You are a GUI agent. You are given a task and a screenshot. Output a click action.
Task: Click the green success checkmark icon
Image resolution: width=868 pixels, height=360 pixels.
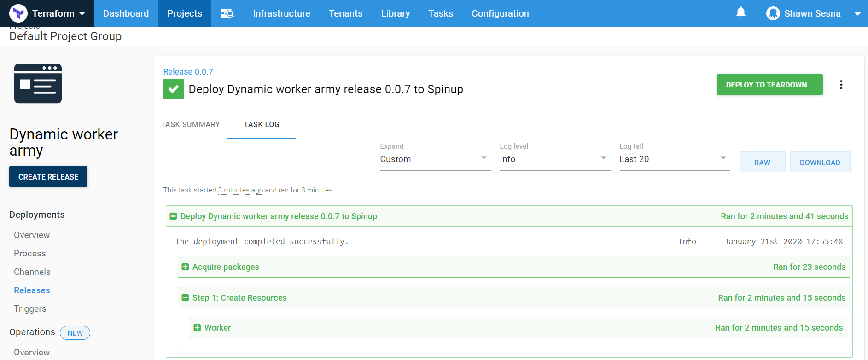click(174, 89)
